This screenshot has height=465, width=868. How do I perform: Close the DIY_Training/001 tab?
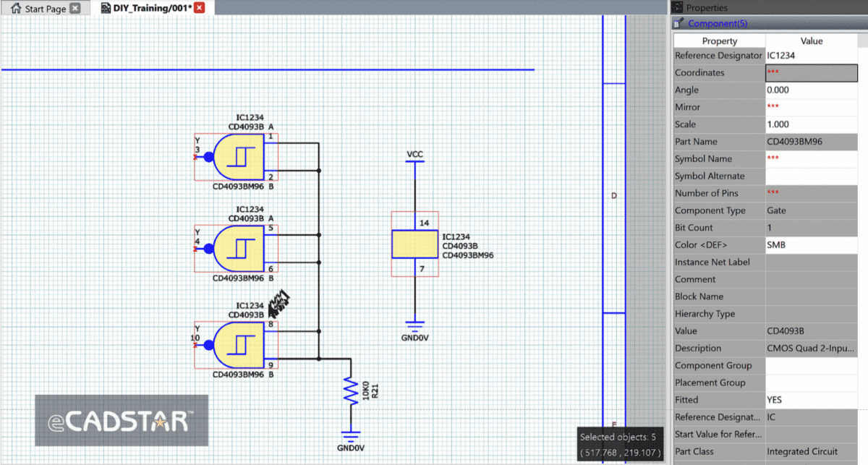(200, 8)
